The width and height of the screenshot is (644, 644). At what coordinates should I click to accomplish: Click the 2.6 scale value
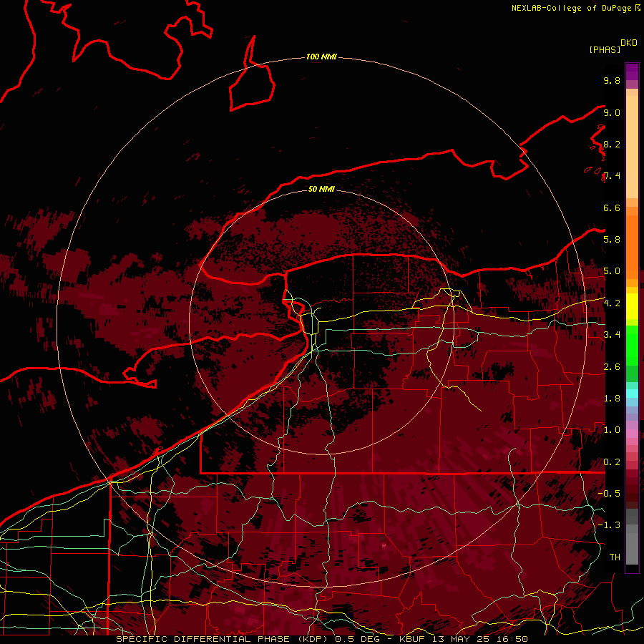612,366
